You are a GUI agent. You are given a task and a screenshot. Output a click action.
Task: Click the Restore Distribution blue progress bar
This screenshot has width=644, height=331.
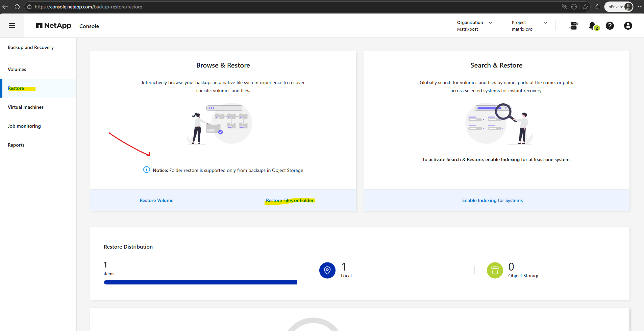click(x=201, y=282)
